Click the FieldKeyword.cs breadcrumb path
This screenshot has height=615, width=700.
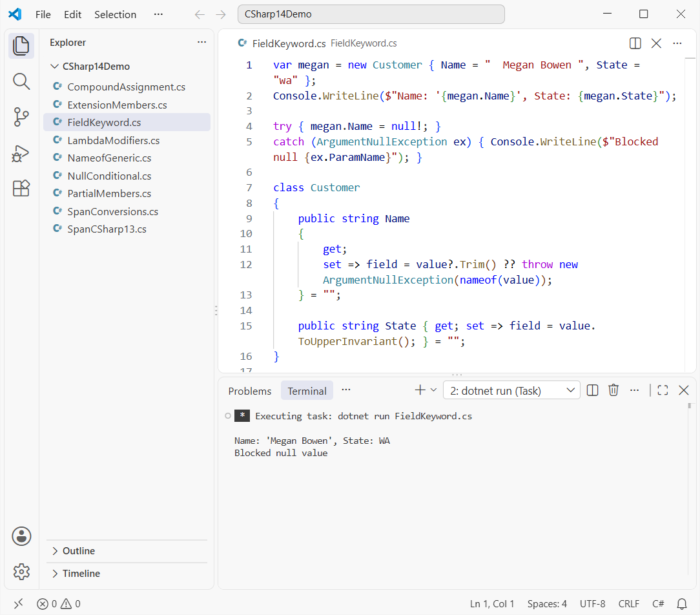[x=364, y=43]
